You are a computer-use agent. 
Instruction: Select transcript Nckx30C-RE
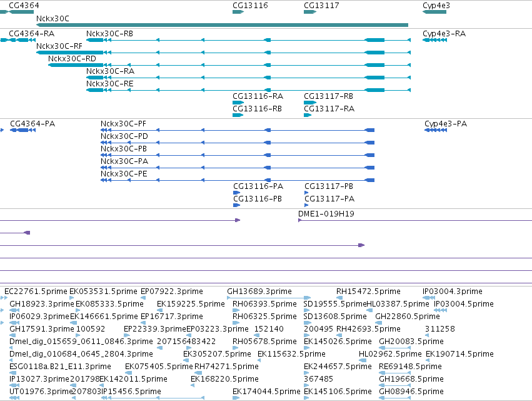109,84
